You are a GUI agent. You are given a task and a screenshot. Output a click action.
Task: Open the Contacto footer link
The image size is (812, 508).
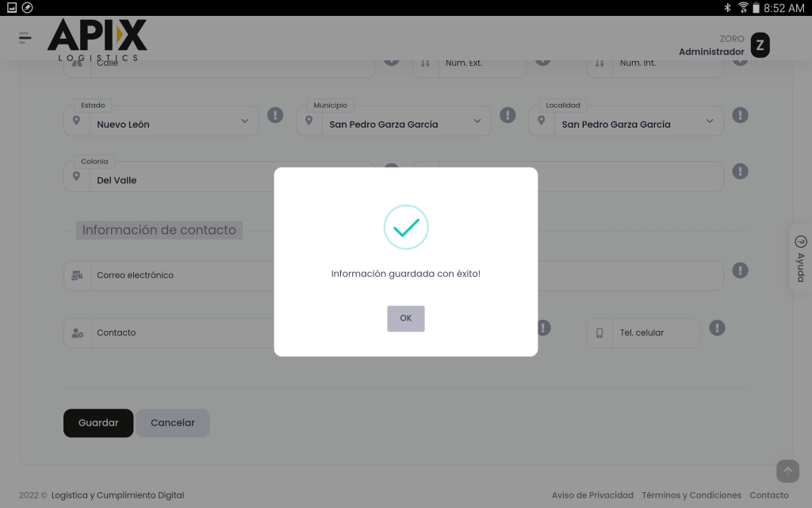pyautogui.click(x=768, y=495)
